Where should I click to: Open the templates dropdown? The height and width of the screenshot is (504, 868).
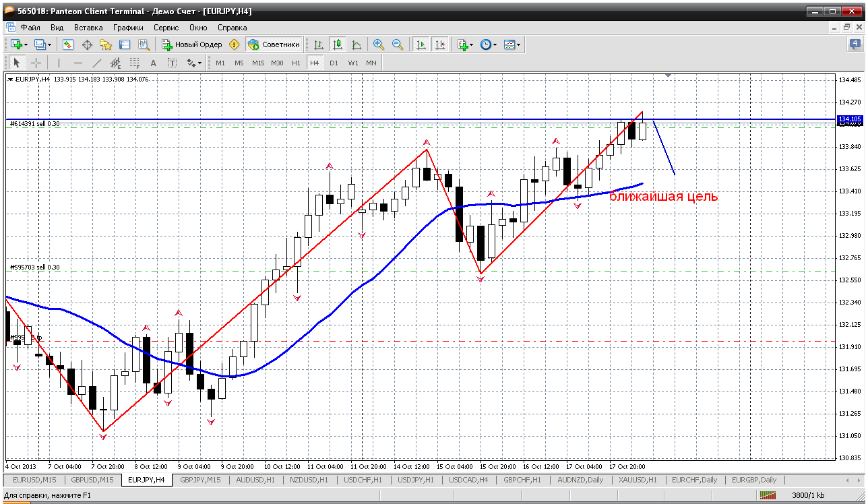click(512, 44)
